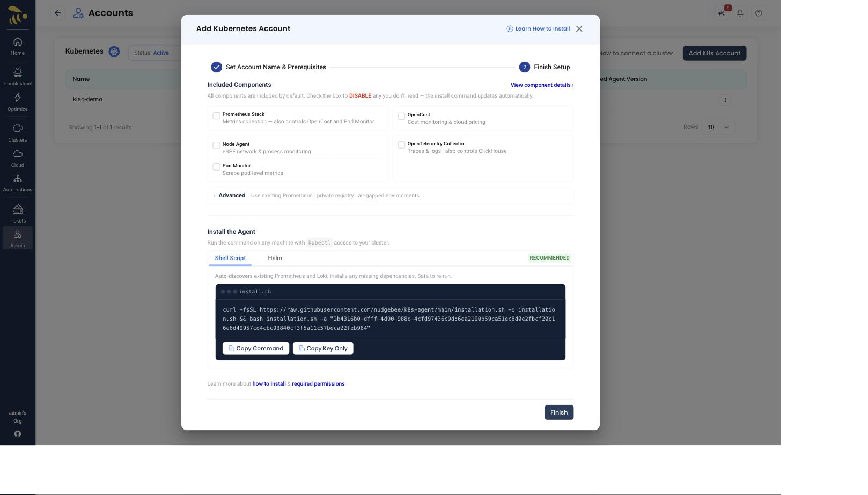Screen dimensions: 868x495
Task: Expand the Advanced section
Action: tap(391, 196)
